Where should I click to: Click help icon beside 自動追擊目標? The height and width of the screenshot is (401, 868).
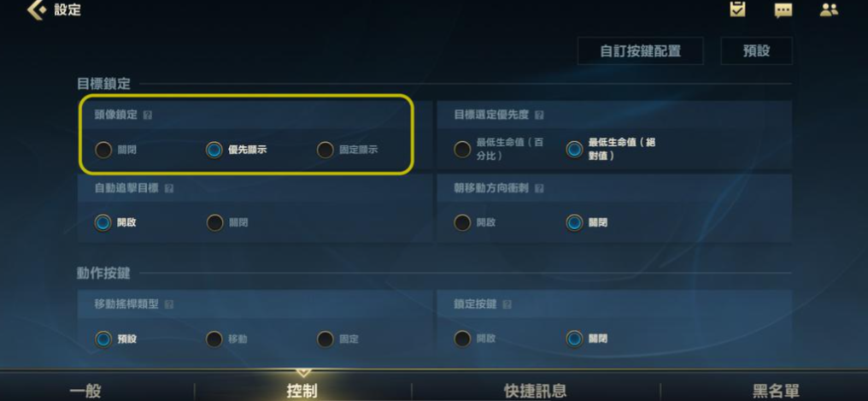coord(169,188)
